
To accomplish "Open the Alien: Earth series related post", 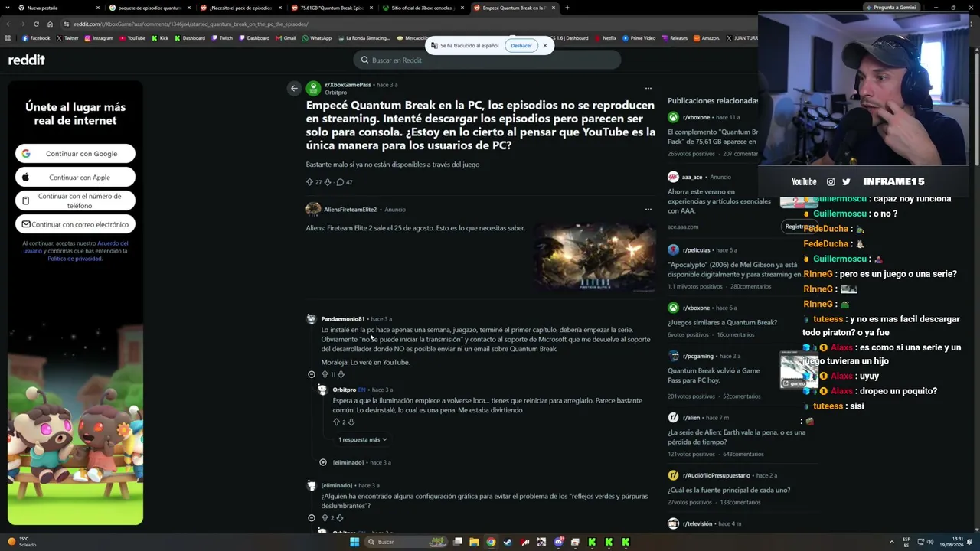I will point(737,437).
